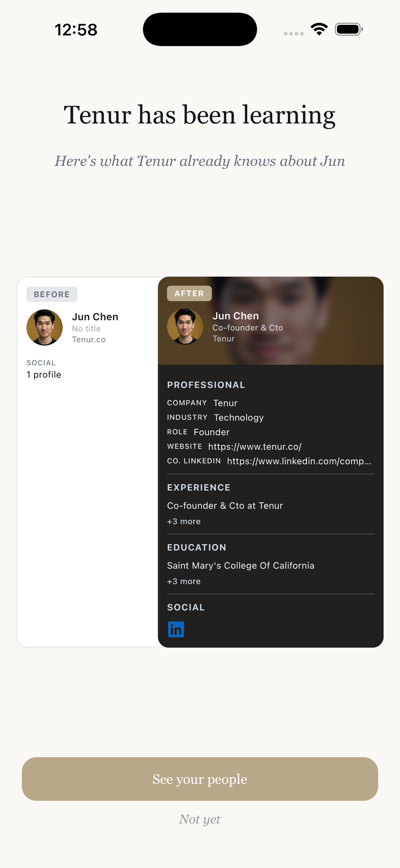The image size is (400, 868).
Task: Open the company LinkedIn URL value
Action: (299, 461)
